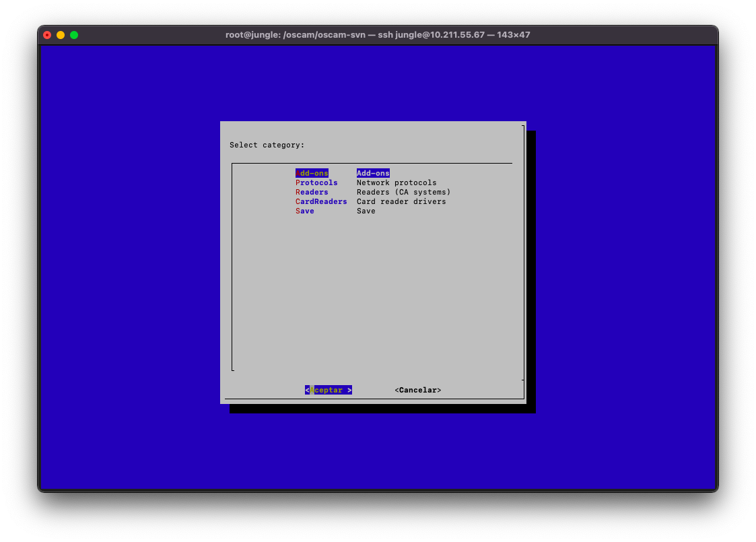
Task: Select the Add-ons category tag
Action: point(312,173)
